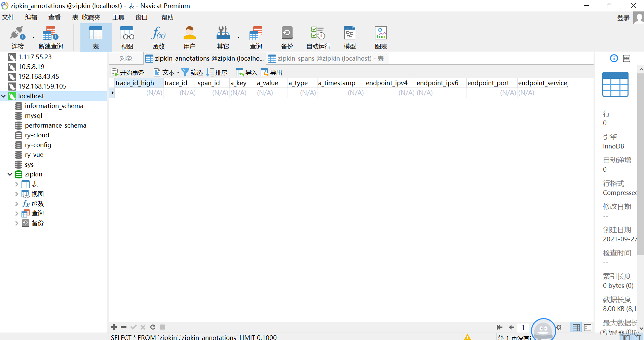Show the DDL panel icon
The image size is (644, 340).
627,58
